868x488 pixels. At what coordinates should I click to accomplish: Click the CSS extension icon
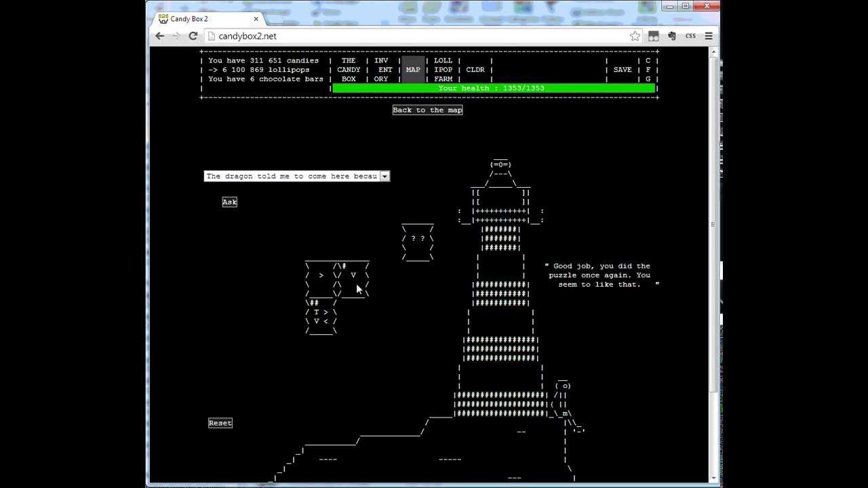690,36
